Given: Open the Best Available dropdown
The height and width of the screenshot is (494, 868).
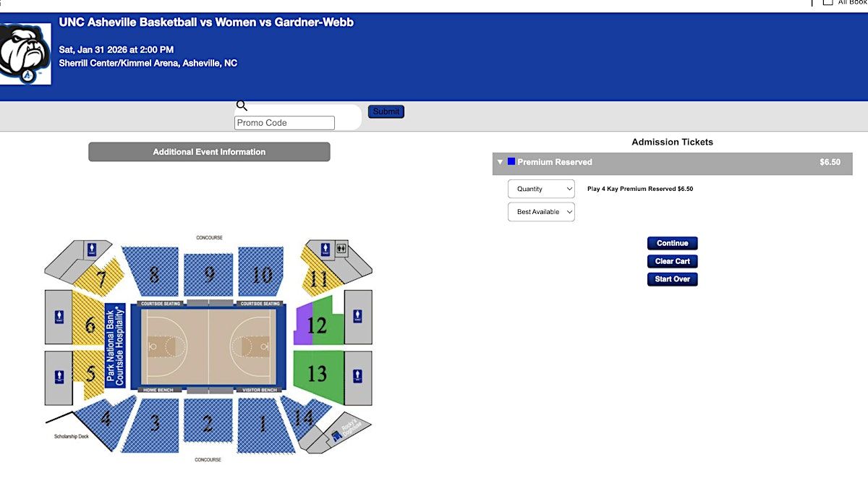Looking at the screenshot, I should [x=541, y=212].
